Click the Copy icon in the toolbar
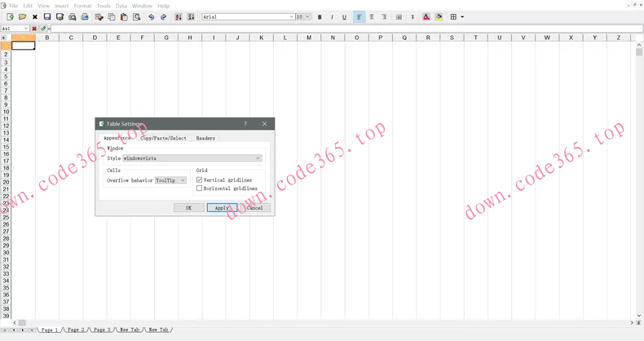Image resolution: width=644 pixels, height=341 pixels. [x=112, y=17]
